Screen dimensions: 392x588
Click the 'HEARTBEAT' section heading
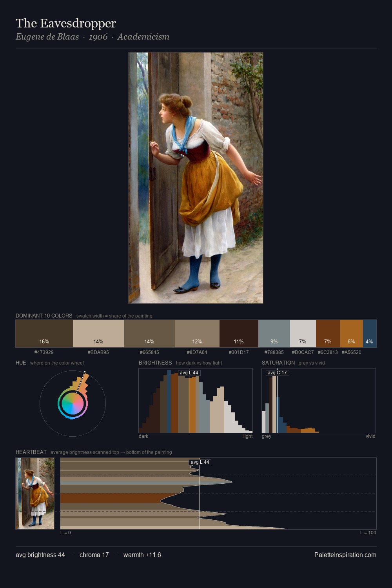(x=31, y=452)
